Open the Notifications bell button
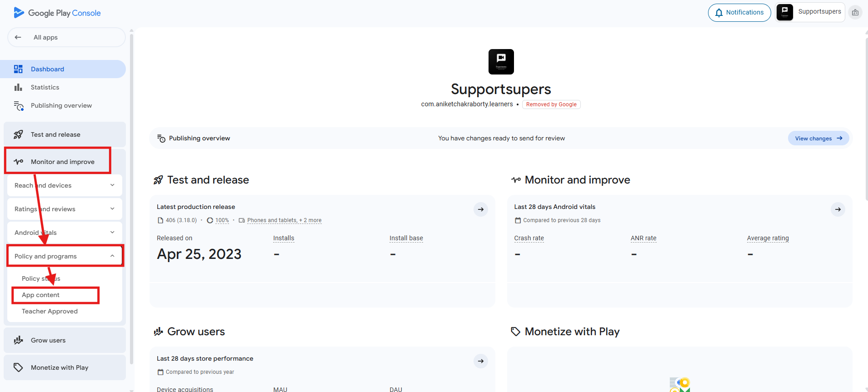The height and width of the screenshot is (392, 868). 739,12
